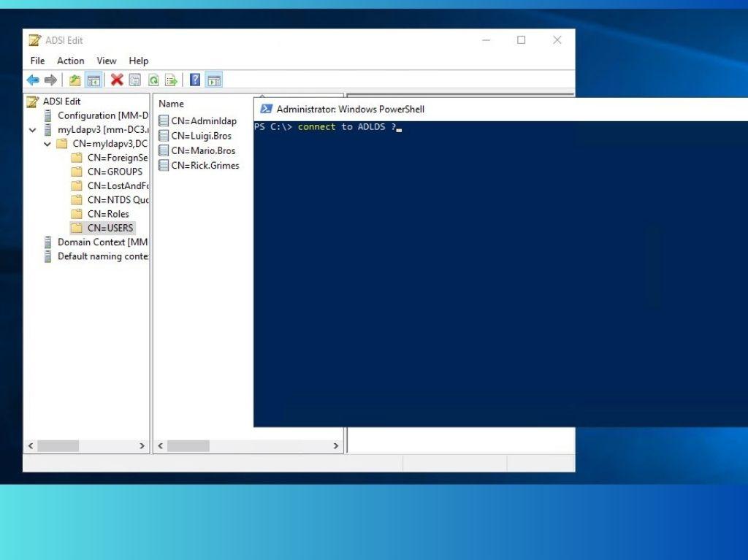Open the File menu
The height and width of the screenshot is (560, 748).
coord(37,61)
